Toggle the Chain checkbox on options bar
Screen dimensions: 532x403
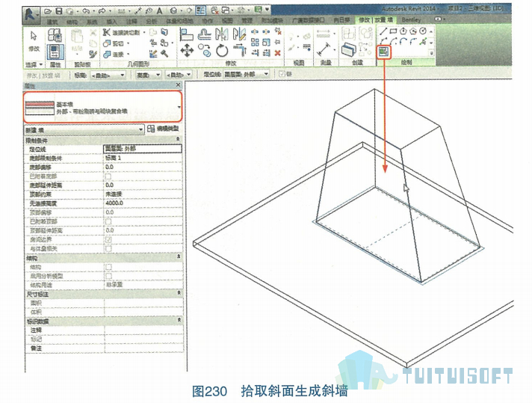(x=282, y=74)
